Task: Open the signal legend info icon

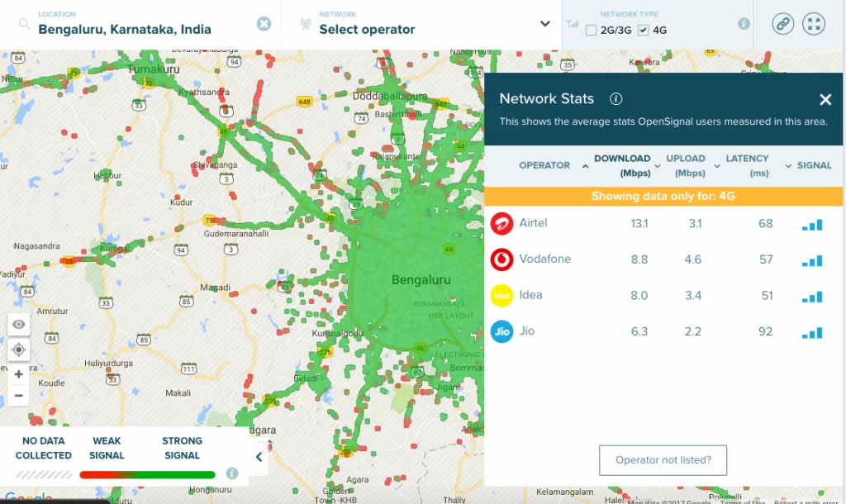Action: pyautogui.click(x=232, y=473)
